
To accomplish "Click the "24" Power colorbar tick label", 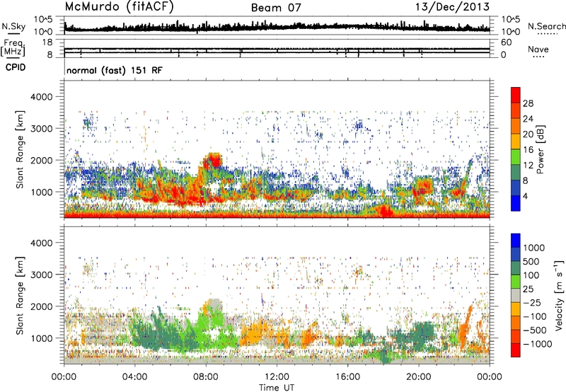I will pos(528,119).
